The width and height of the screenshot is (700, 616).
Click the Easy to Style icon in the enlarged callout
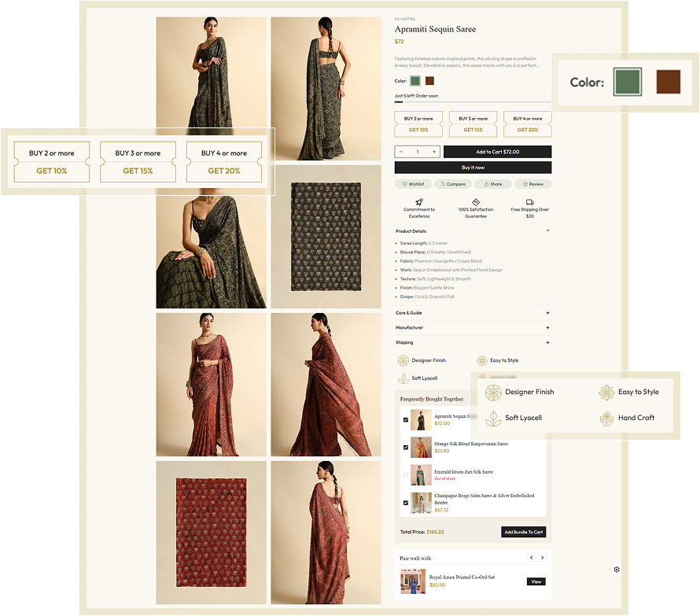coord(606,393)
